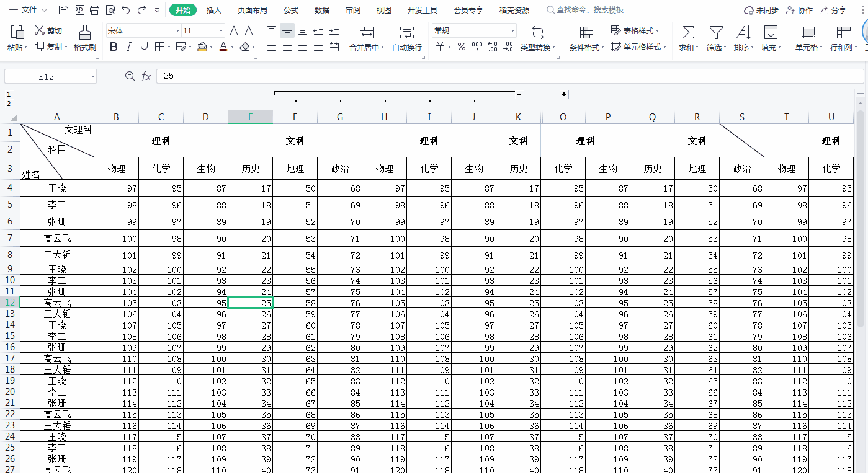The image size is (868, 473).
Task: Open the number format 常规 dropdown
Action: tap(512, 31)
